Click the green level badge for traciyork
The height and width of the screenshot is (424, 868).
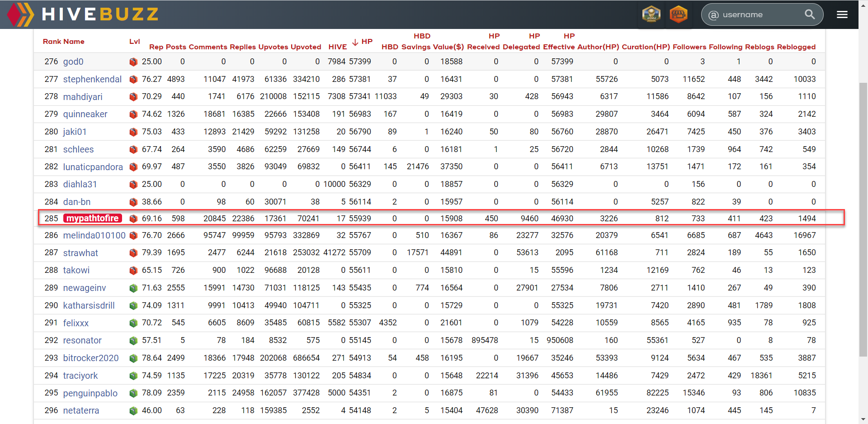[x=133, y=376]
